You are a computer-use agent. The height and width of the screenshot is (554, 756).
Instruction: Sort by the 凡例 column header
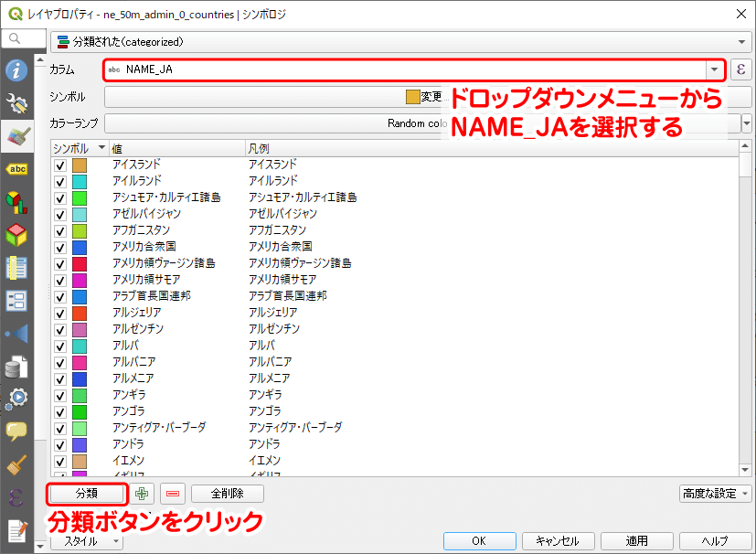pyautogui.click(x=492, y=148)
